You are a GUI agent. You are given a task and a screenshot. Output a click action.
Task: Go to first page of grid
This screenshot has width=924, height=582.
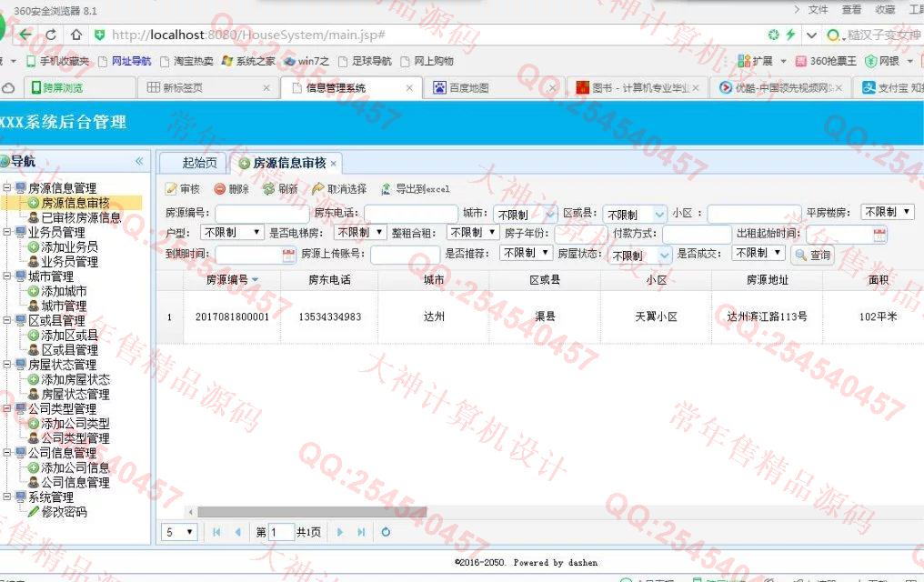pos(216,533)
